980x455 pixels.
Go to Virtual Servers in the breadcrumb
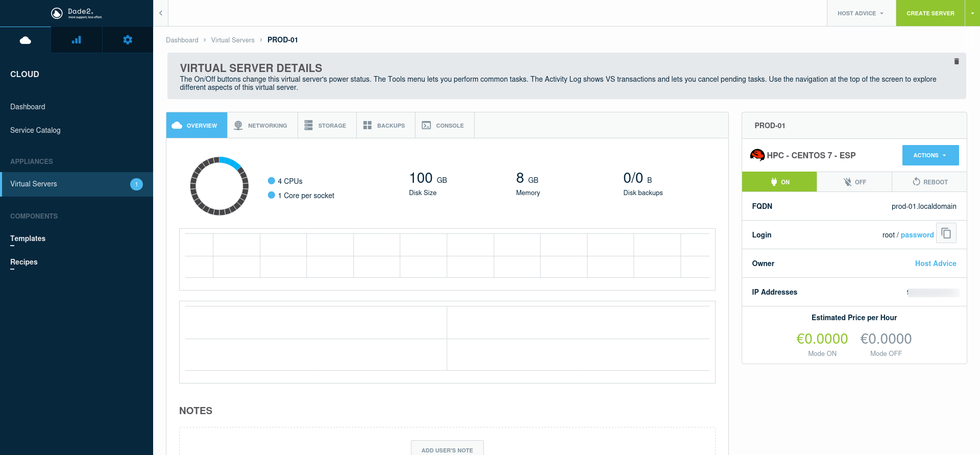pyautogui.click(x=233, y=40)
